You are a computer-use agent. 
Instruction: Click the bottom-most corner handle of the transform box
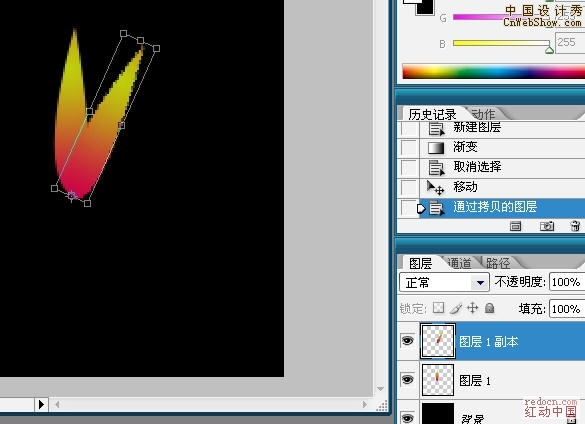coord(87,203)
